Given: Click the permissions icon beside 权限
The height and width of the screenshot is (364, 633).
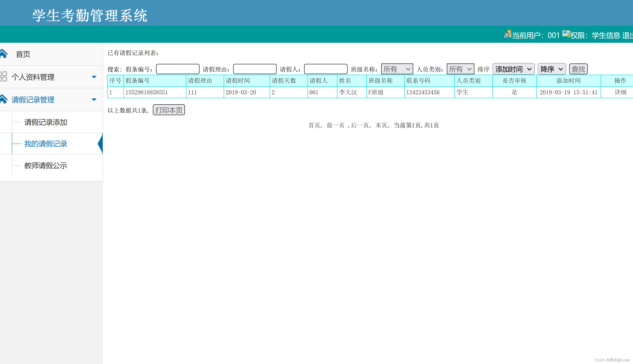Looking at the screenshot, I should point(566,34).
